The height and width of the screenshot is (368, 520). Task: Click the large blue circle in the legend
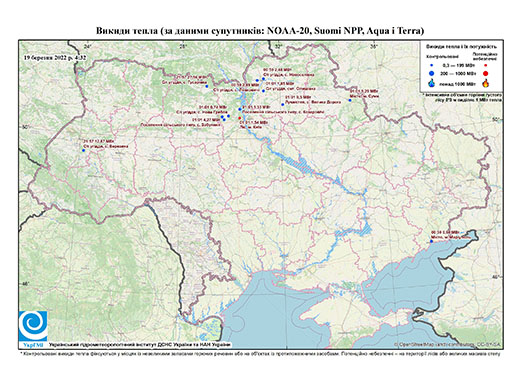point(432,73)
